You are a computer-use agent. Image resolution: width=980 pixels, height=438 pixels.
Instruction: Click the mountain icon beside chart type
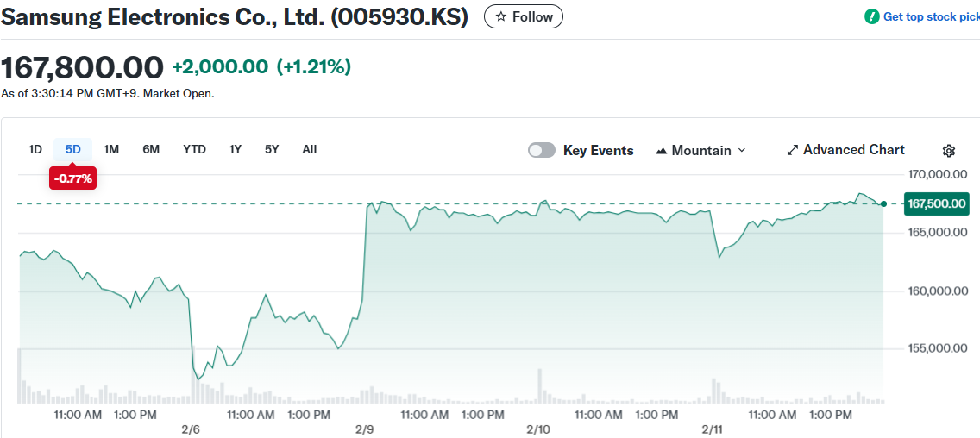tap(662, 151)
